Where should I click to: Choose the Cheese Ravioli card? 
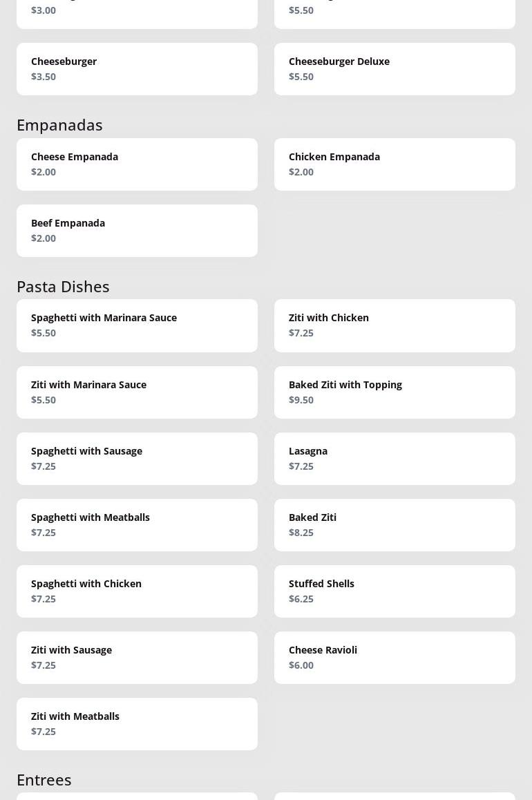click(395, 658)
